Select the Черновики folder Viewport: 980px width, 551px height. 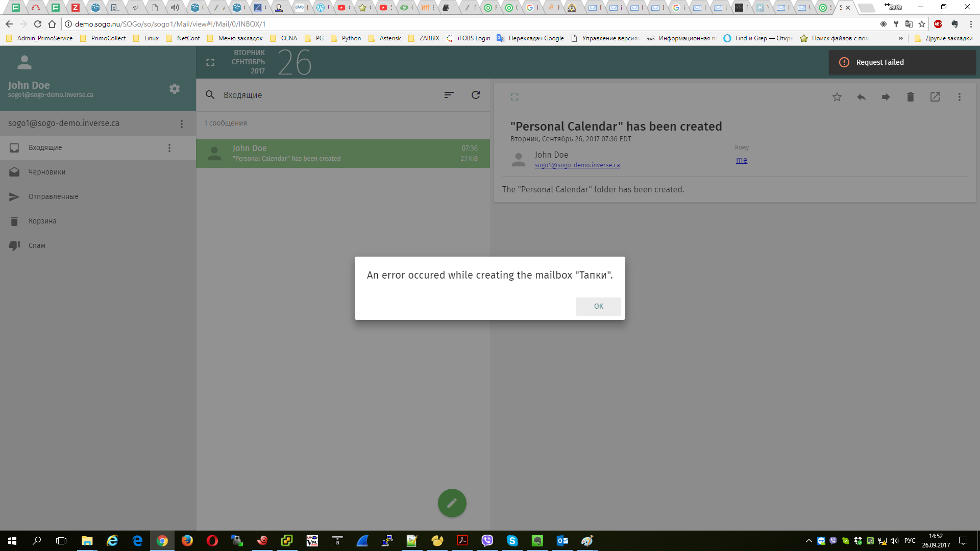(x=47, y=172)
